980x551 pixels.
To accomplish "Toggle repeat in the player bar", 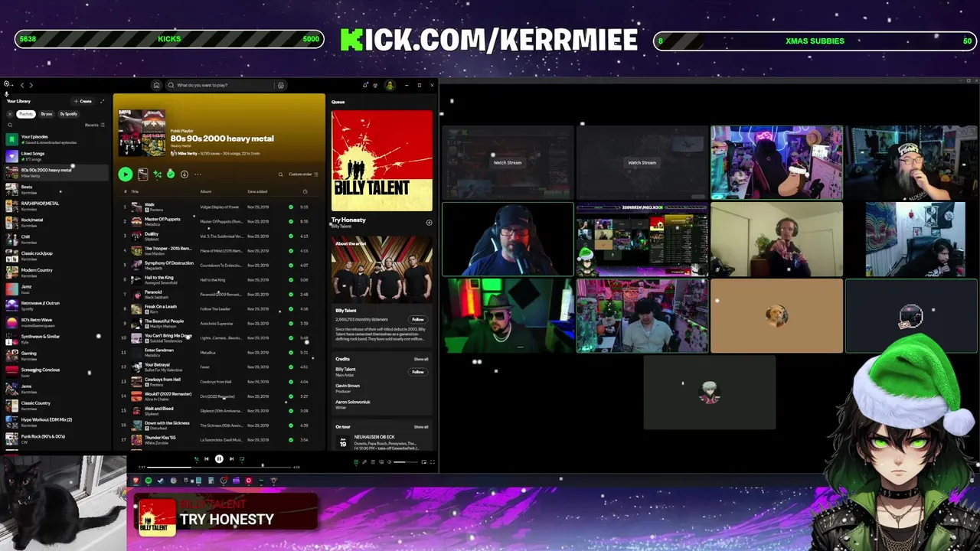I will click(x=242, y=458).
